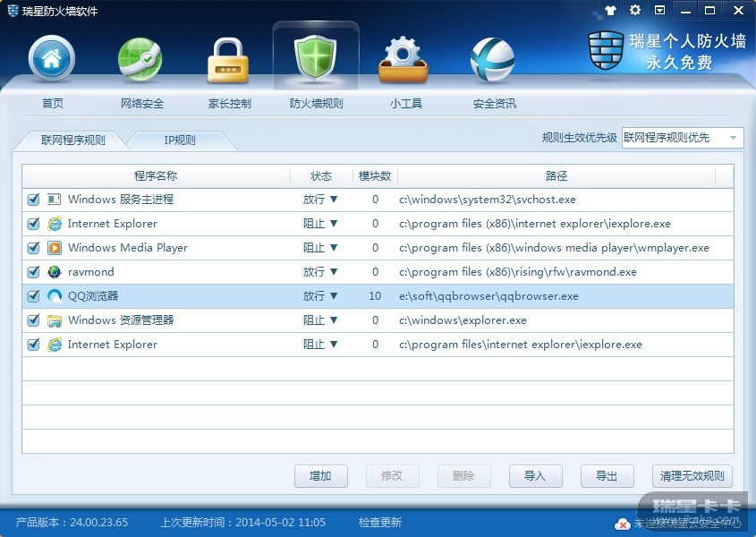The height and width of the screenshot is (537, 756).
Task: Open the home page globe icon
Action: point(52,58)
